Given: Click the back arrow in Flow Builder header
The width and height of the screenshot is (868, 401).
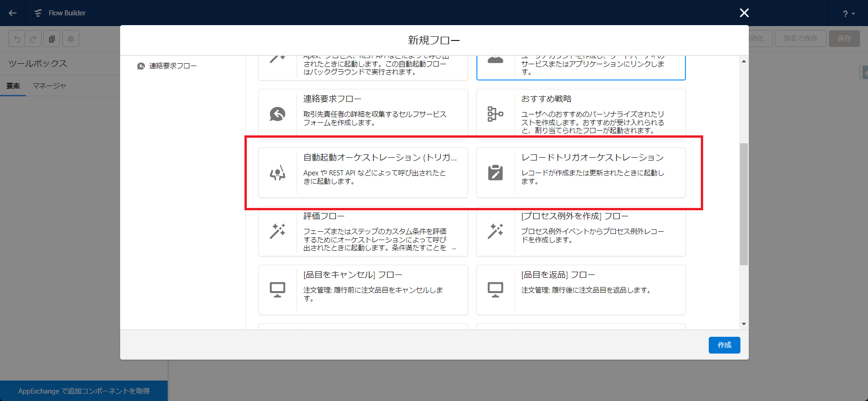Looking at the screenshot, I should click(13, 13).
